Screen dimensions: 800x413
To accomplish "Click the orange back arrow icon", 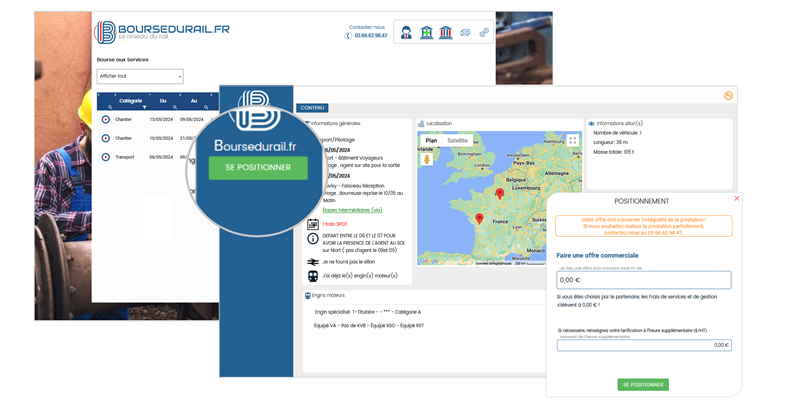I will click(728, 95).
